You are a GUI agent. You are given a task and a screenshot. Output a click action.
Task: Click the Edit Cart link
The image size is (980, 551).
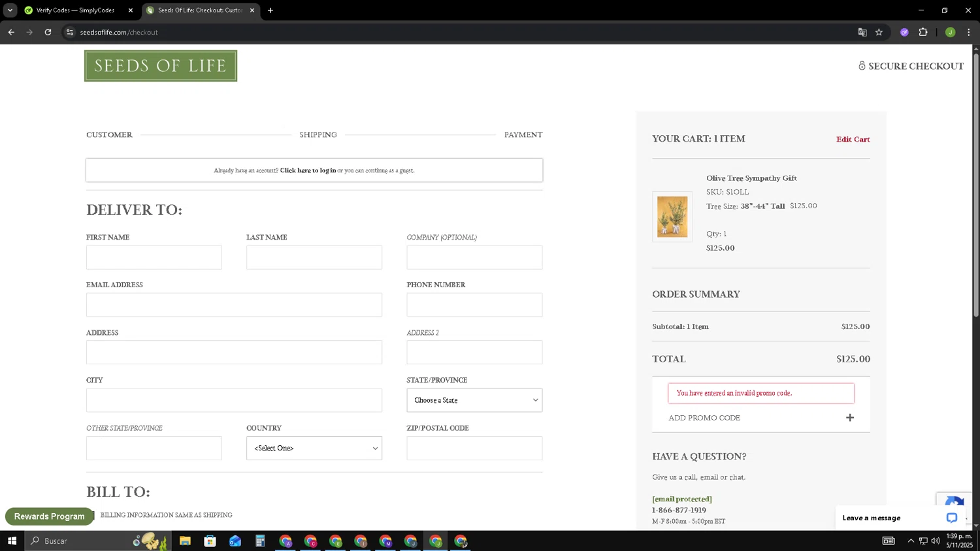pyautogui.click(x=853, y=139)
